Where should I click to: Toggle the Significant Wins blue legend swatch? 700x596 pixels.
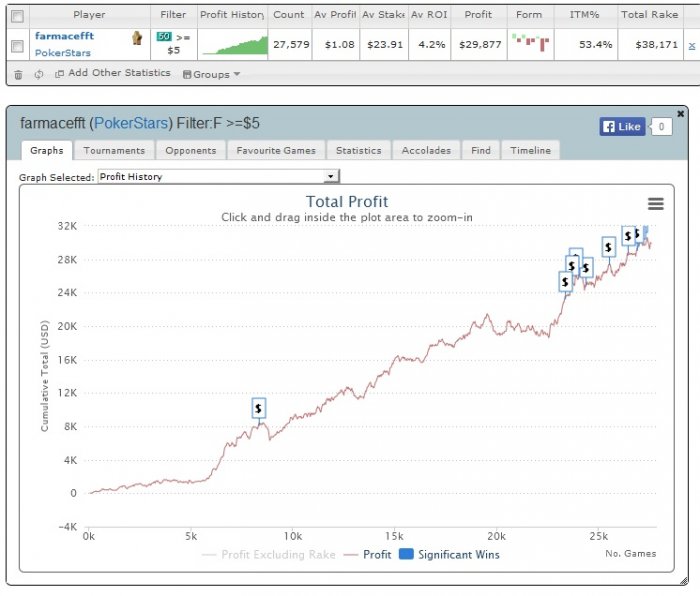406,554
